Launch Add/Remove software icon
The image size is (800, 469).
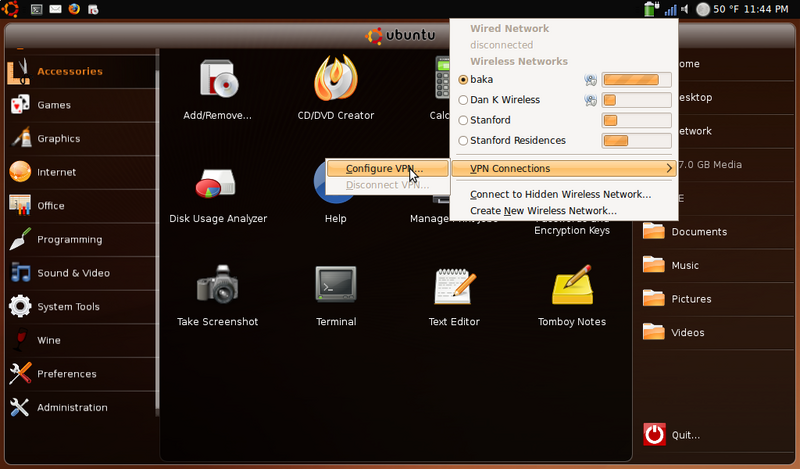coord(218,79)
